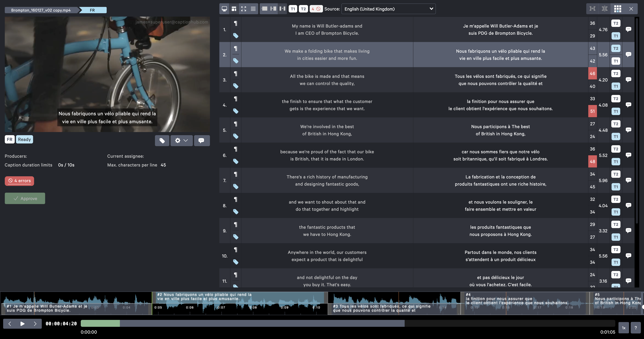Click the Approve button
The image size is (644, 339).
coord(25,198)
